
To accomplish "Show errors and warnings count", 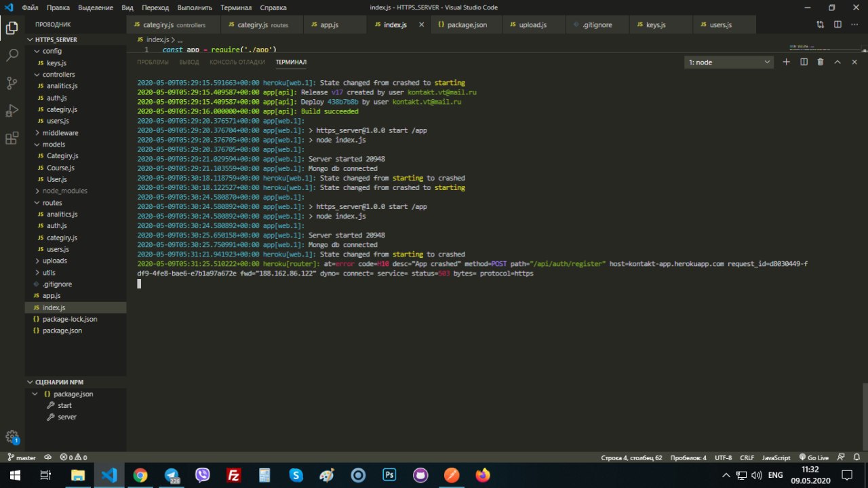I will 73,457.
